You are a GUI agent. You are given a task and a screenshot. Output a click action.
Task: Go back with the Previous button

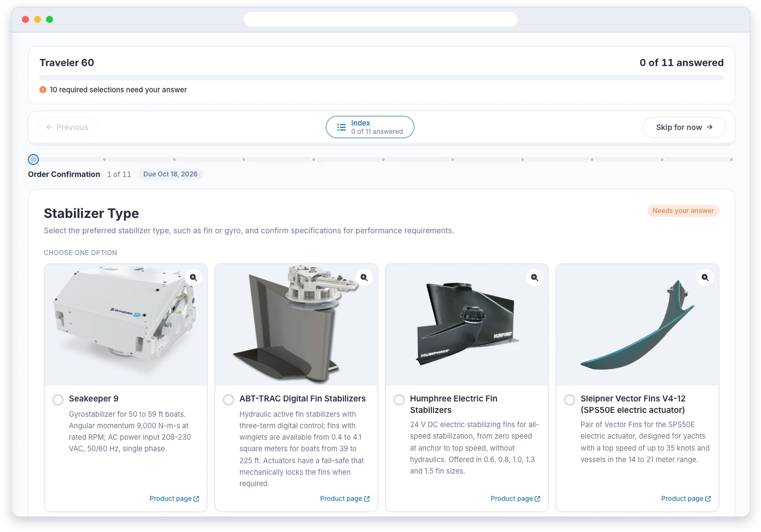[x=67, y=127]
